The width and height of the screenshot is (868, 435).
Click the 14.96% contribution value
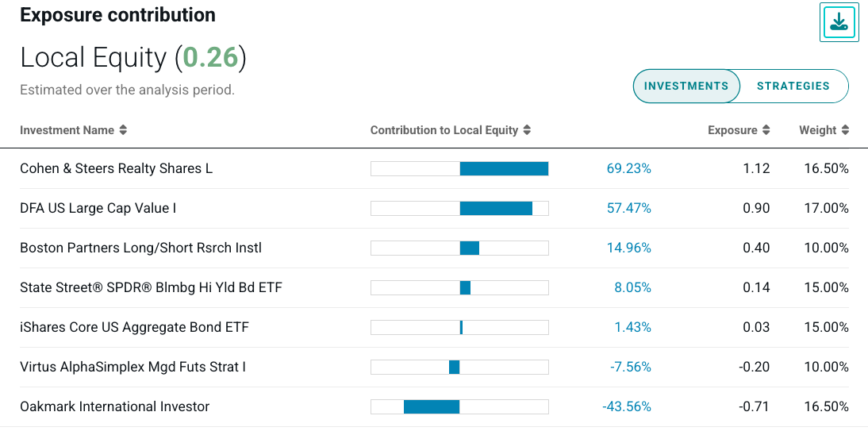pos(628,248)
